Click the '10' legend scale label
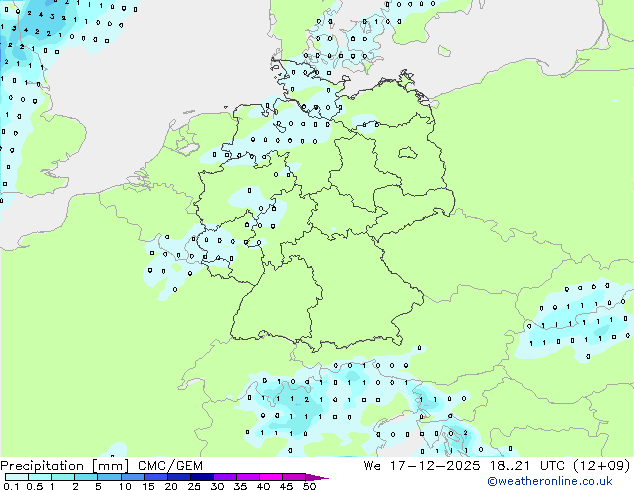The height and width of the screenshot is (490, 634). (x=125, y=486)
